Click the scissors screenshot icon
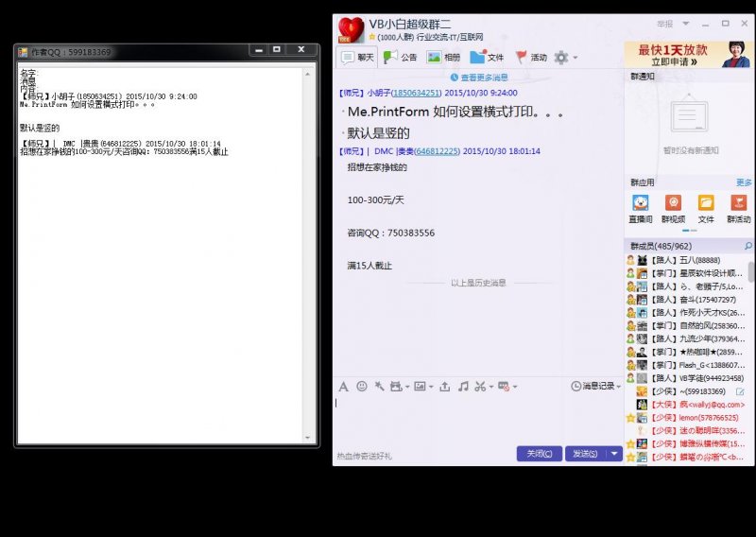Viewport: 756px width, 537px height. tap(480, 386)
